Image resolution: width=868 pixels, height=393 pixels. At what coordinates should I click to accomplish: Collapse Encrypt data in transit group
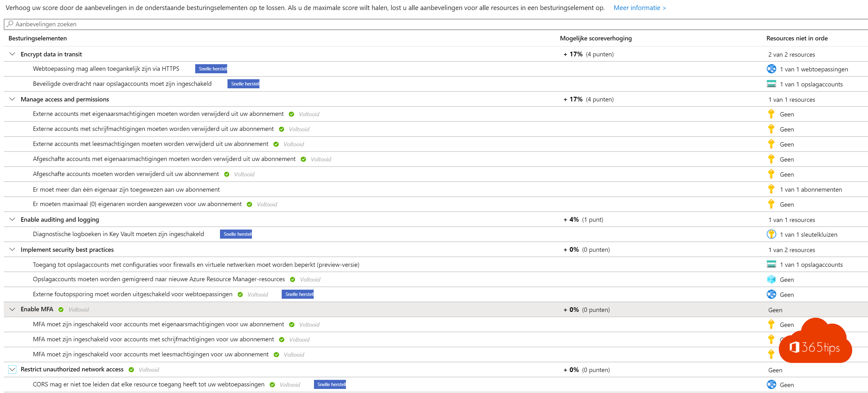click(13, 54)
